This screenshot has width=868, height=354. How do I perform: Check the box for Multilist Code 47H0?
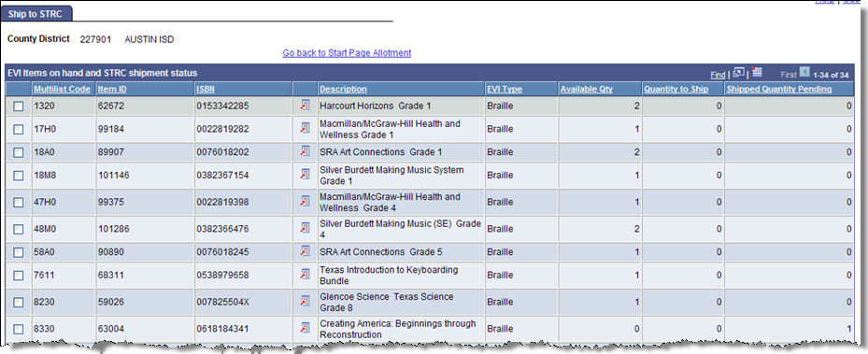(19, 202)
